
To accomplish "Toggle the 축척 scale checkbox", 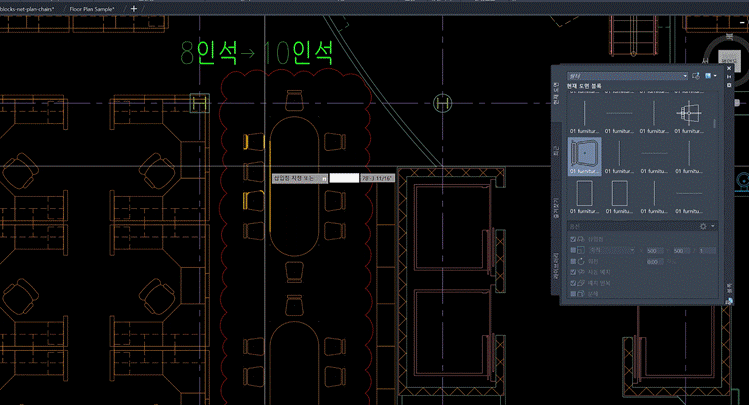I will tap(573, 250).
